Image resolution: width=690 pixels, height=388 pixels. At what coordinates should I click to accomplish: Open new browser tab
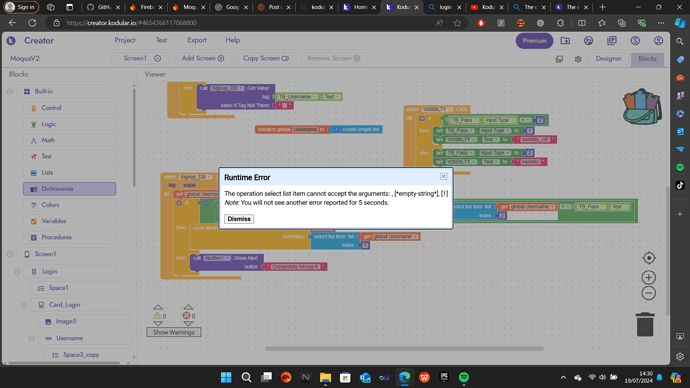[602, 7]
